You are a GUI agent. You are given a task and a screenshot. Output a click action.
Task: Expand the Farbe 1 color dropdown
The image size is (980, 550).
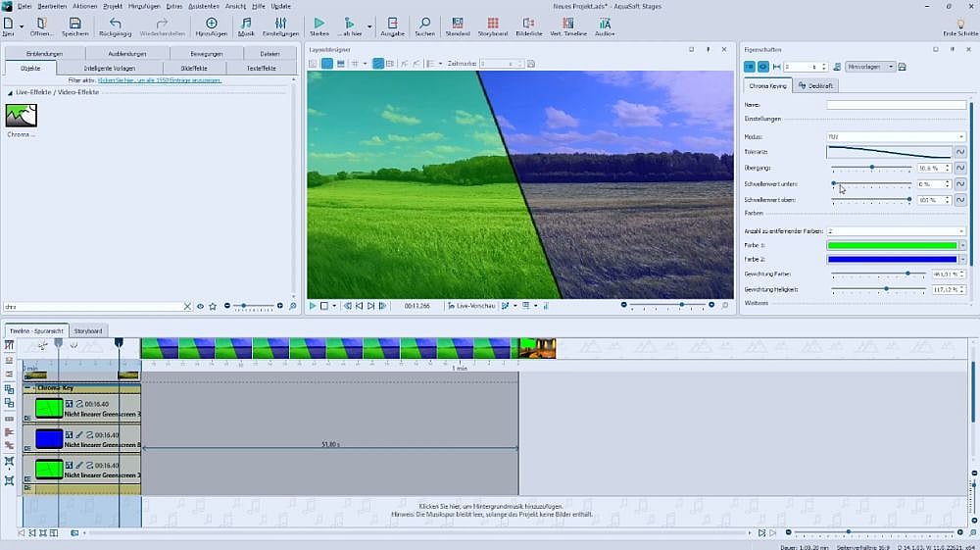click(962, 245)
